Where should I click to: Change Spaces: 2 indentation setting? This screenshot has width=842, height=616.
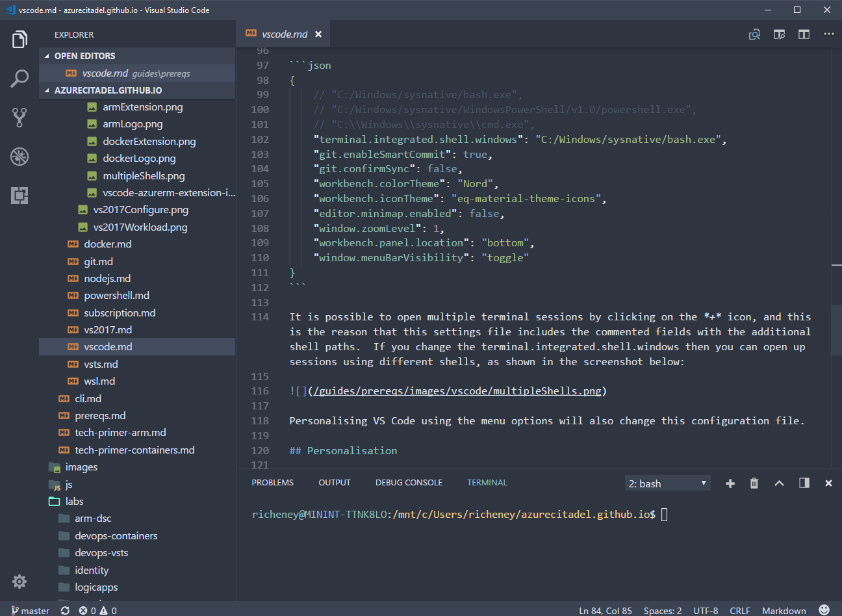663,611
